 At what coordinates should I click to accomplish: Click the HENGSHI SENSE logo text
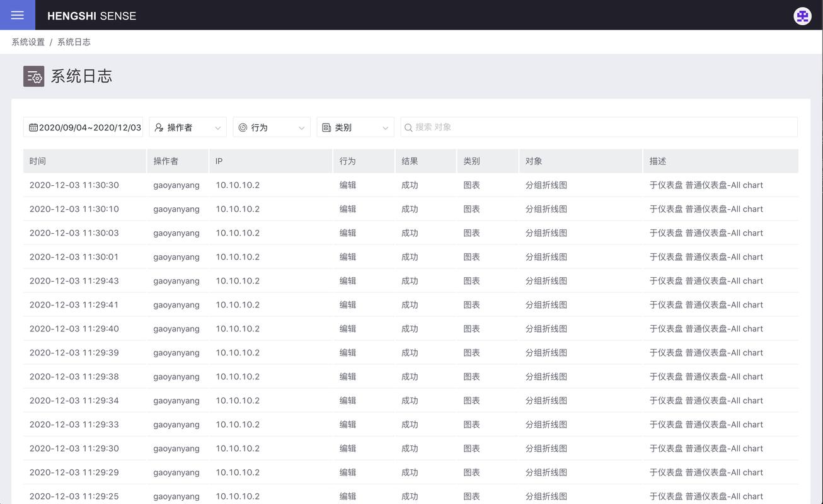(x=92, y=16)
